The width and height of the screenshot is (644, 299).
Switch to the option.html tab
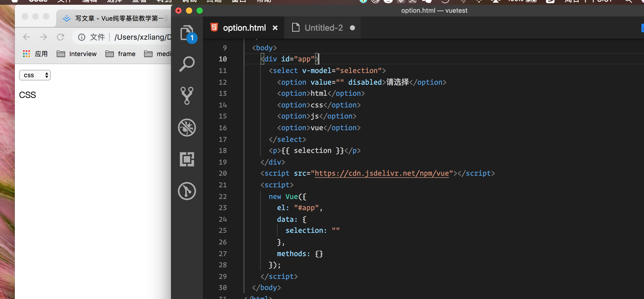tap(244, 28)
